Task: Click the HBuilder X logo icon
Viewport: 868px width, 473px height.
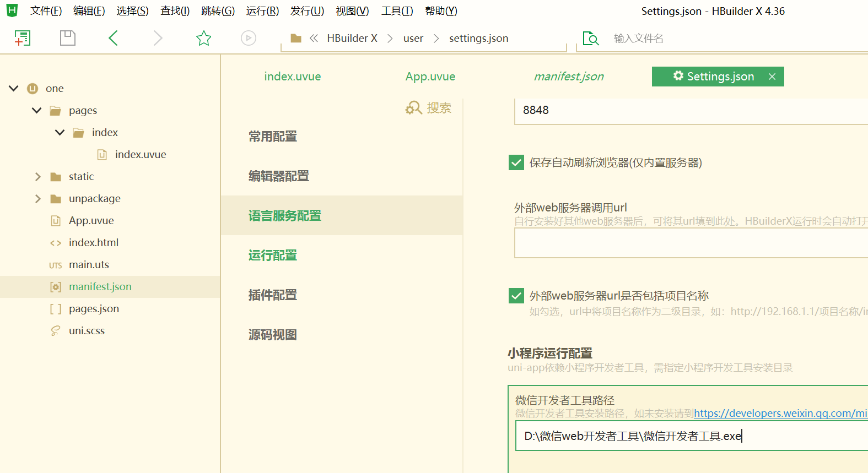Action: pos(12,10)
